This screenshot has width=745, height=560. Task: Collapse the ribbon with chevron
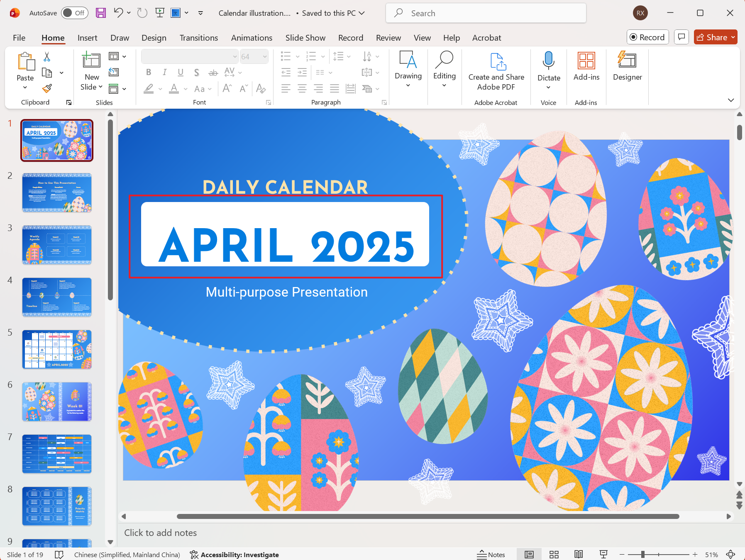tap(730, 100)
